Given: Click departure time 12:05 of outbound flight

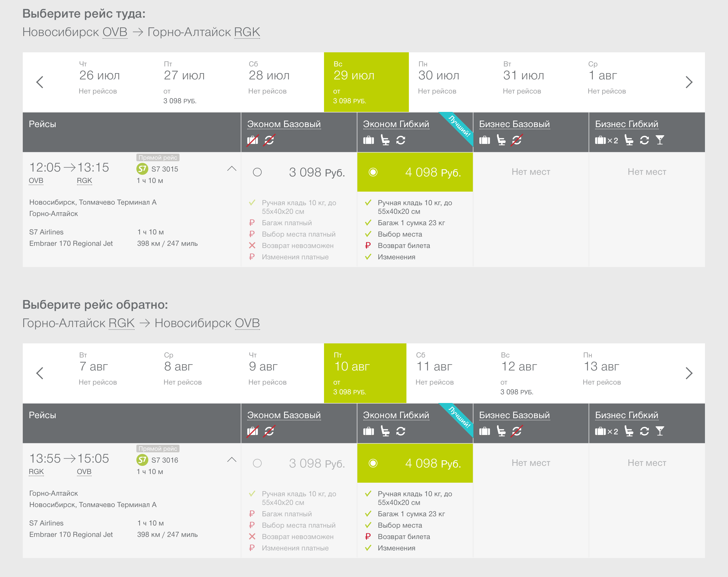Looking at the screenshot, I should [45, 167].
